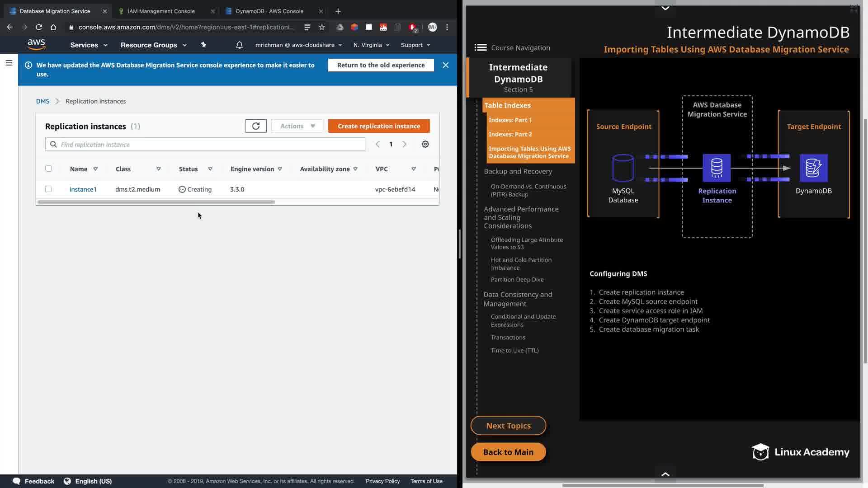Open table preferences gear icon
Viewport: 868px width, 488px height.
pyautogui.click(x=425, y=144)
